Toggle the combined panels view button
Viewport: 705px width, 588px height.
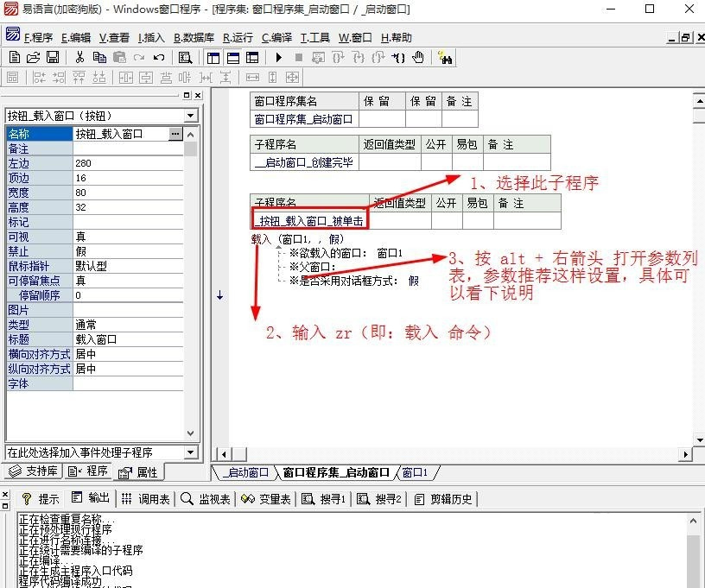click(252, 58)
